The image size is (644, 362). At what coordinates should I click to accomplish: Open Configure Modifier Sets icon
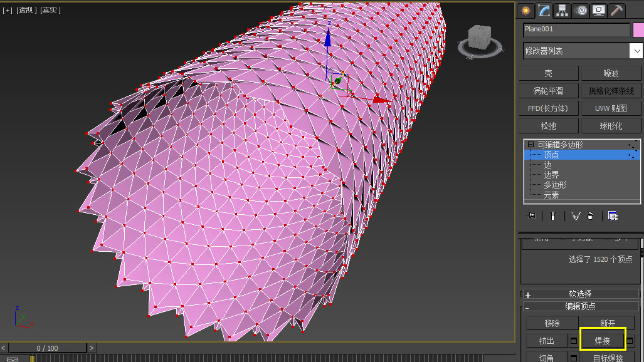pyautogui.click(x=613, y=216)
